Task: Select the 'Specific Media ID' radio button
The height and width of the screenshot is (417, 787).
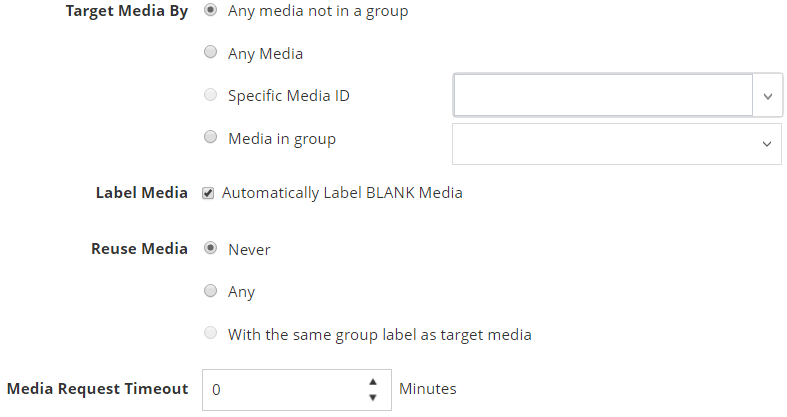Action: coord(210,96)
